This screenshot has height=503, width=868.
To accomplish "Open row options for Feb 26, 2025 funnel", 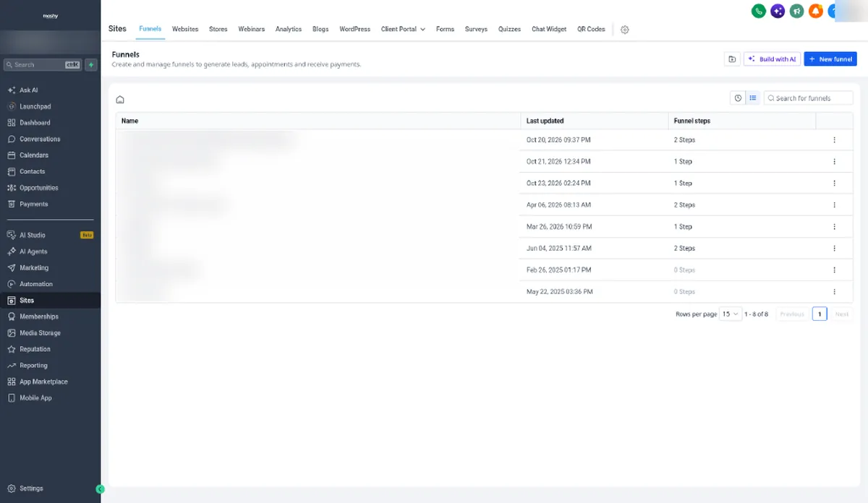I will coord(834,270).
